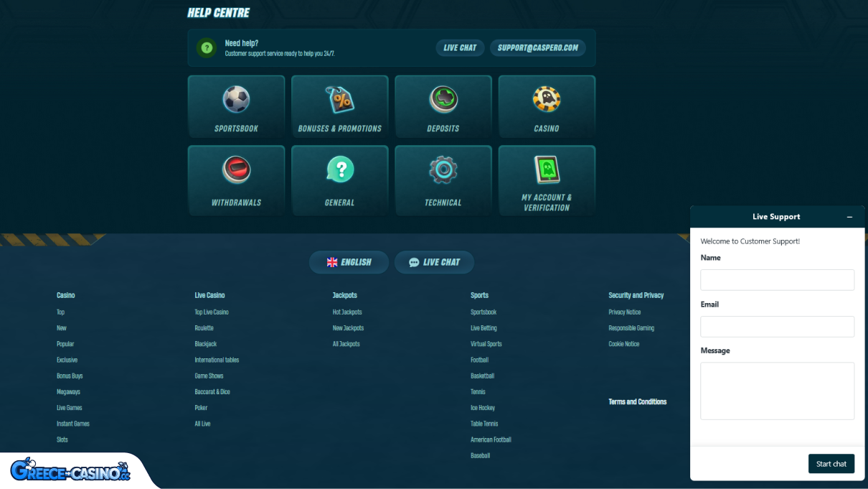
Task: Open My Account & Verification tablet icon
Action: [x=547, y=169]
